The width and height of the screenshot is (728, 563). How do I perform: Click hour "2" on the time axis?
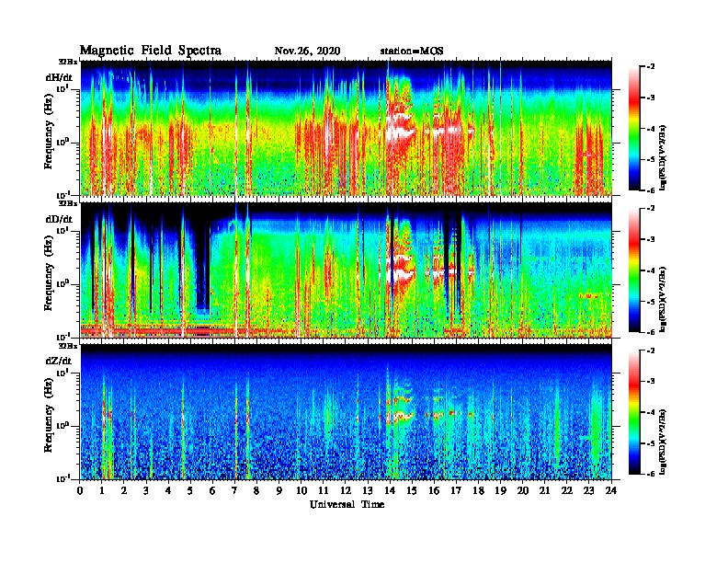[x=124, y=490]
